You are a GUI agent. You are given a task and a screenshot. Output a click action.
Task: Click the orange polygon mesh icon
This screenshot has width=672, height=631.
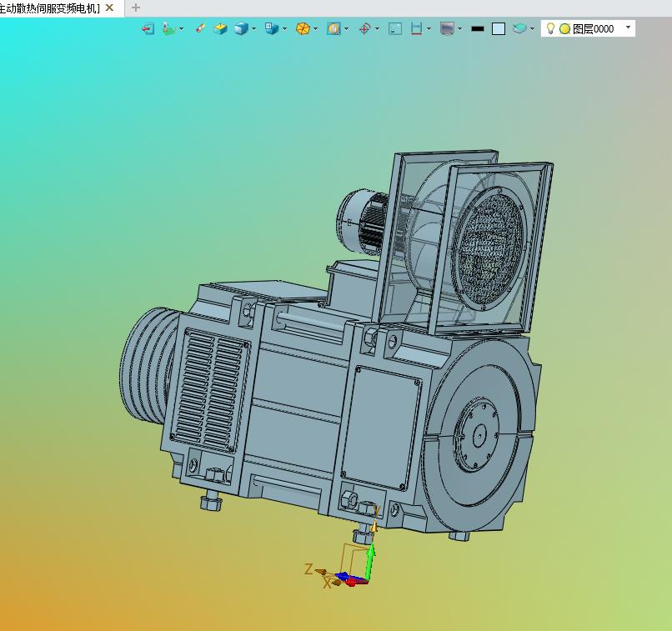(x=303, y=28)
